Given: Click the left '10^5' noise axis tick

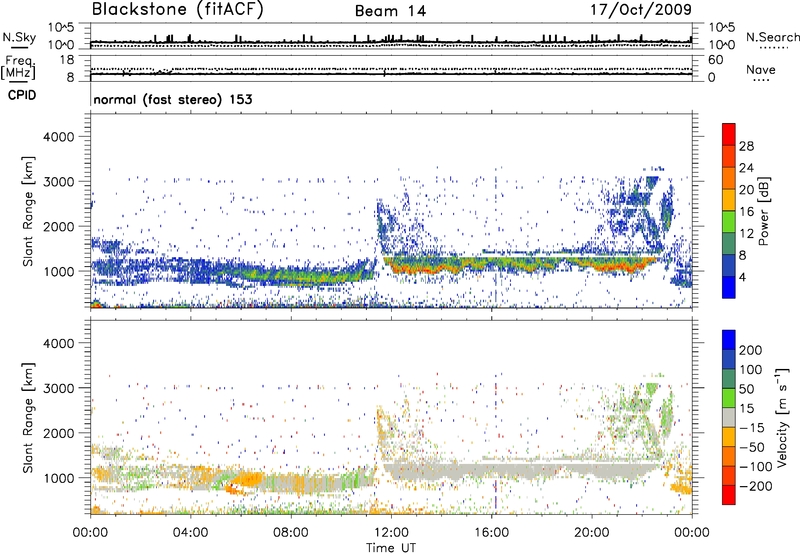Looking at the screenshot, I should [61, 27].
